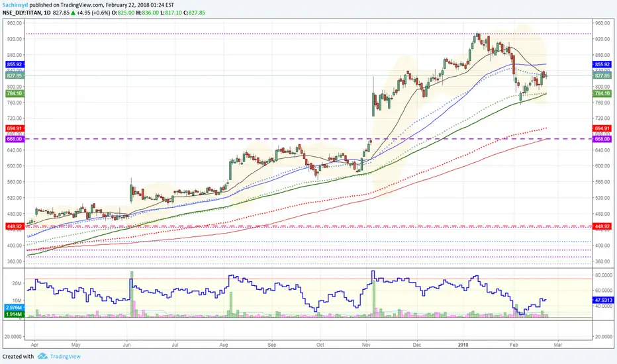The height and width of the screenshot is (364, 617).
Task: Click the 80.0000 tick on indicator scale
Action: [x=604, y=275]
